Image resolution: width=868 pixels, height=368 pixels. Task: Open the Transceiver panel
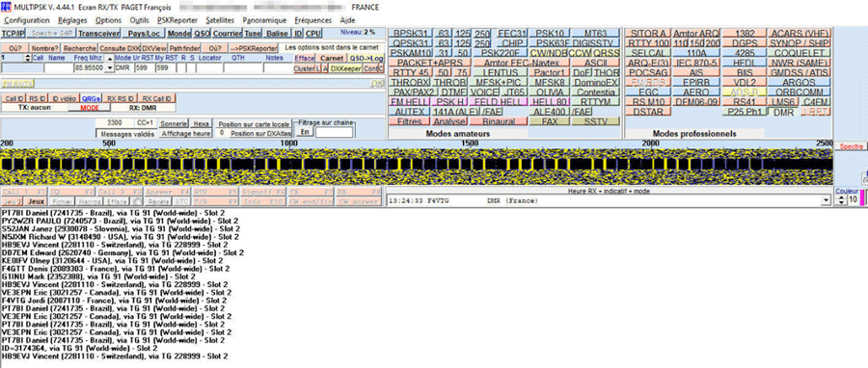pyautogui.click(x=98, y=33)
